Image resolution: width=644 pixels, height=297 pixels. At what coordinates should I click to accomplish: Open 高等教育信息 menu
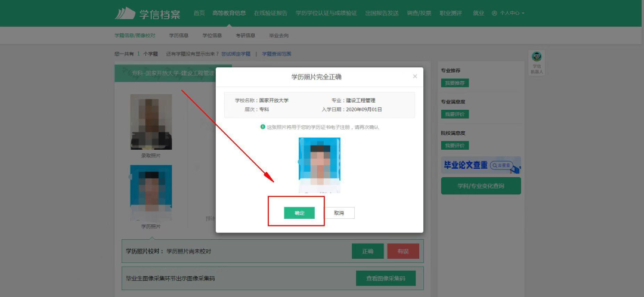(x=229, y=13)
